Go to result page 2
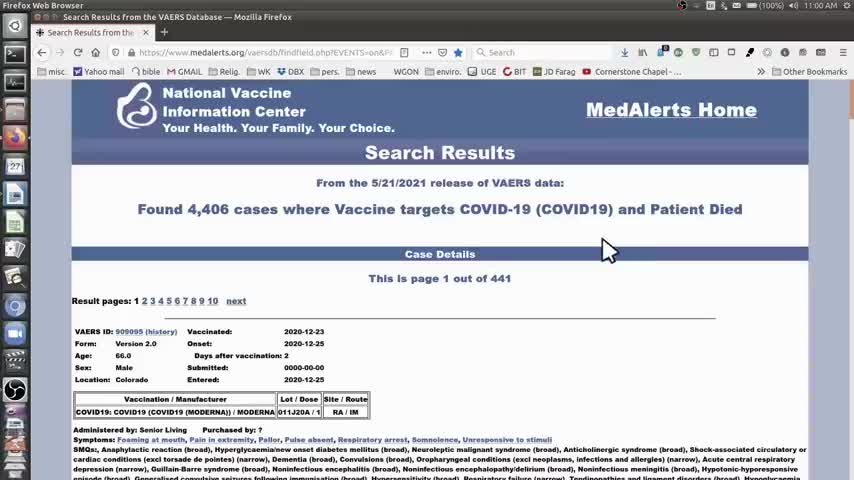The height and width of the screenshot is (480, 854). click(x=144, y=301)
